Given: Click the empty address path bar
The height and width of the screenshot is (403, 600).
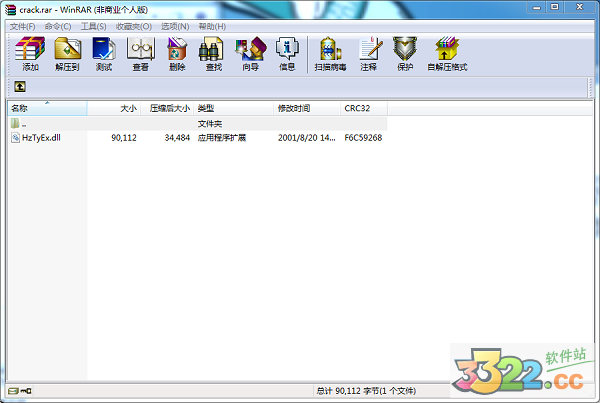Looking at the screenshot, I should pyautogui.click(x=306, y=87).
